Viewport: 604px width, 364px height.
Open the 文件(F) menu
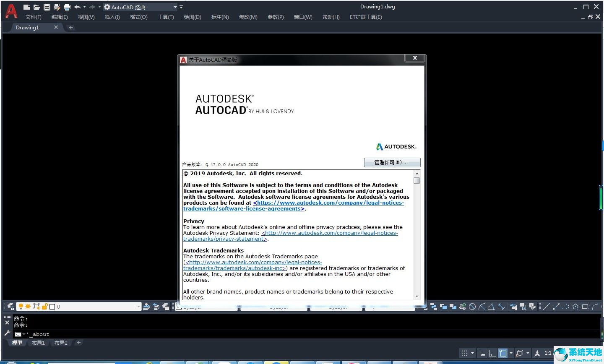pos(34,17)
